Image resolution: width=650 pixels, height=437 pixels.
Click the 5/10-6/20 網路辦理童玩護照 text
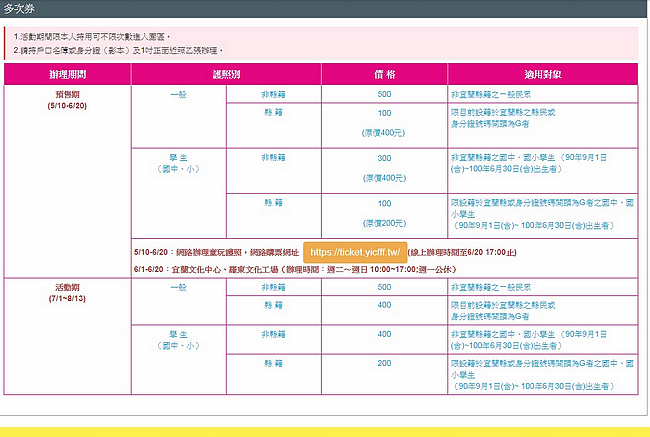pyautogui.click(x=214, y=254)
